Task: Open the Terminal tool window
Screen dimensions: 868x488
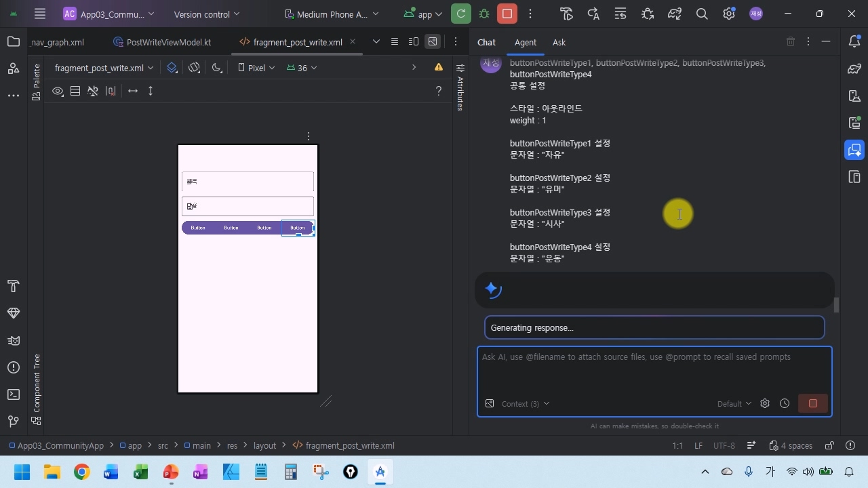Action: [13, 394]
